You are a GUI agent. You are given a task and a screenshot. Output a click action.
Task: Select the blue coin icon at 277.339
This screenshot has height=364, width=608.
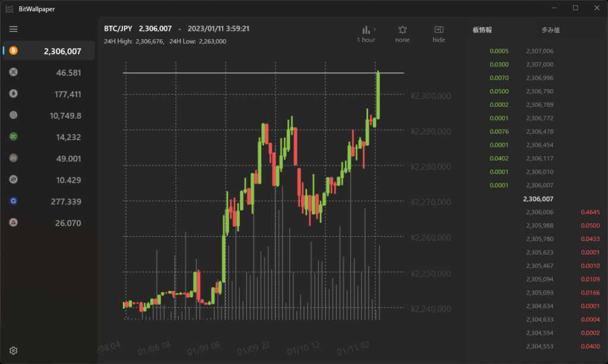point(14,201)
